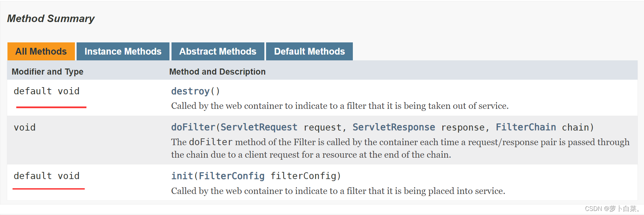Open the ServletResponse type link
Image resolution: width=644 pixels, height=215 pixels.
click(x=394, y=127)
